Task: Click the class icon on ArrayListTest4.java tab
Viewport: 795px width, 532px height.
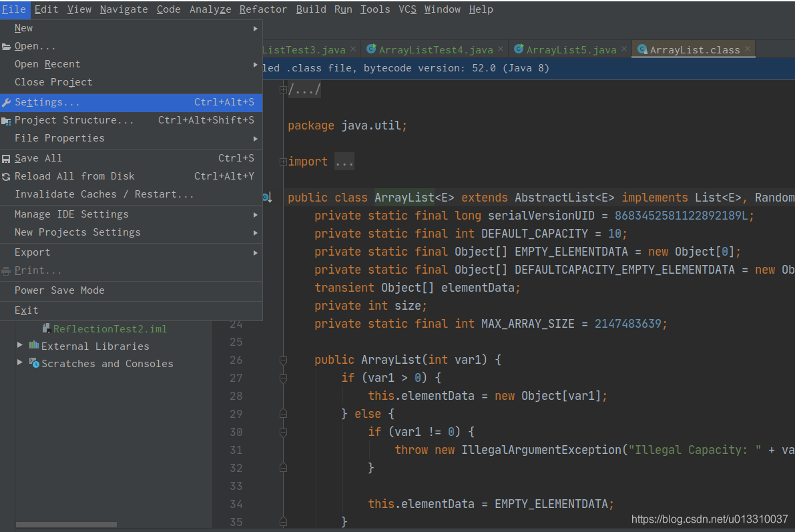Action: click(x=372, y=49)
